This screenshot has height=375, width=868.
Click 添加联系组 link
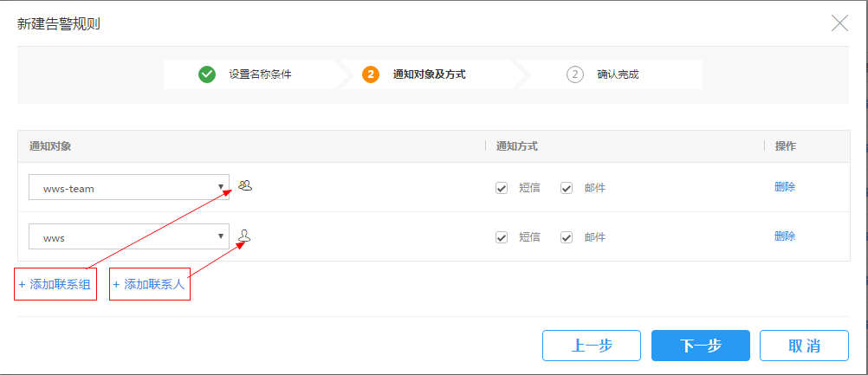(x=55, y=284)
